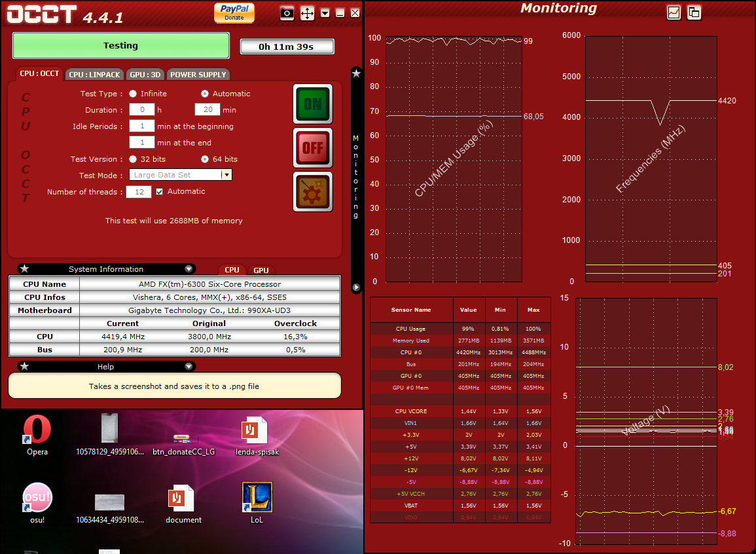756x554 pixels.
Task: Click the Number of threads field
Action: tap(139, 192)
